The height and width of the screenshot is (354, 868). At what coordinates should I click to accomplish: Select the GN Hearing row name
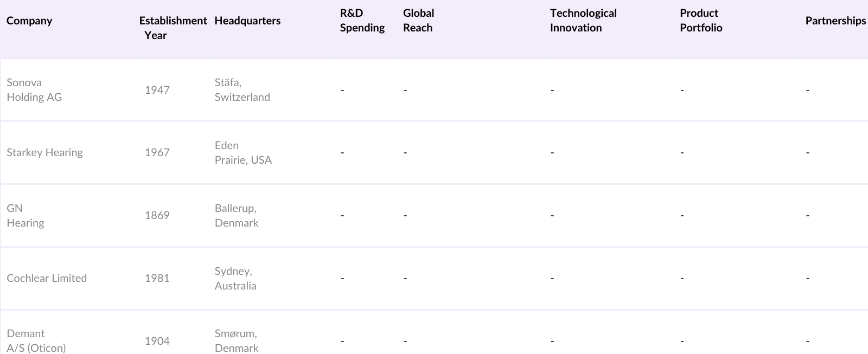25,215
